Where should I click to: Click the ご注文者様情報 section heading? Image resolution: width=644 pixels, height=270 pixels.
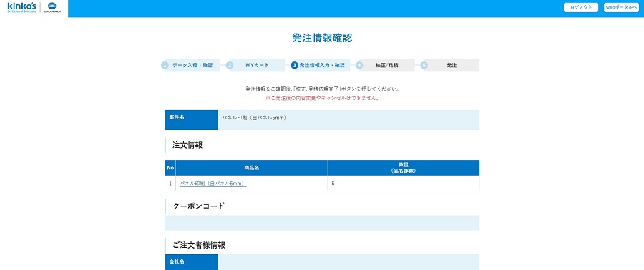198,246
